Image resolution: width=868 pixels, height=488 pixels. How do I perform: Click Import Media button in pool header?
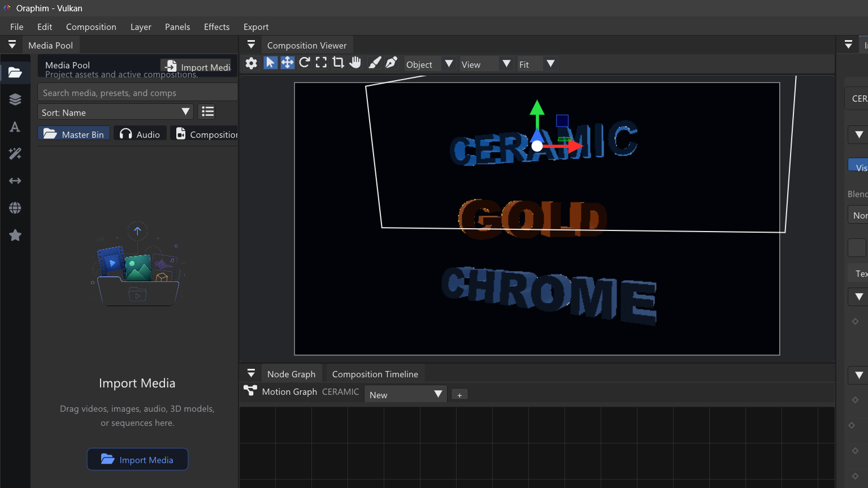click(x=197, y=67)
